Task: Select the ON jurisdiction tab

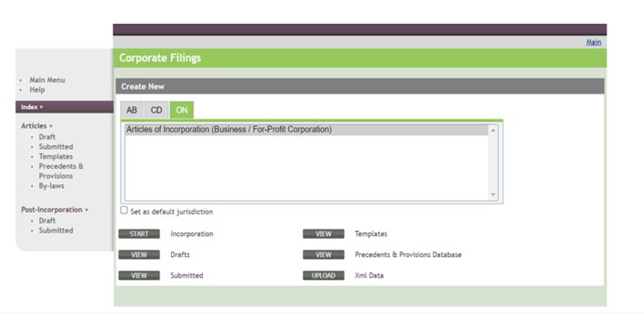Action: tap(181, 110)
